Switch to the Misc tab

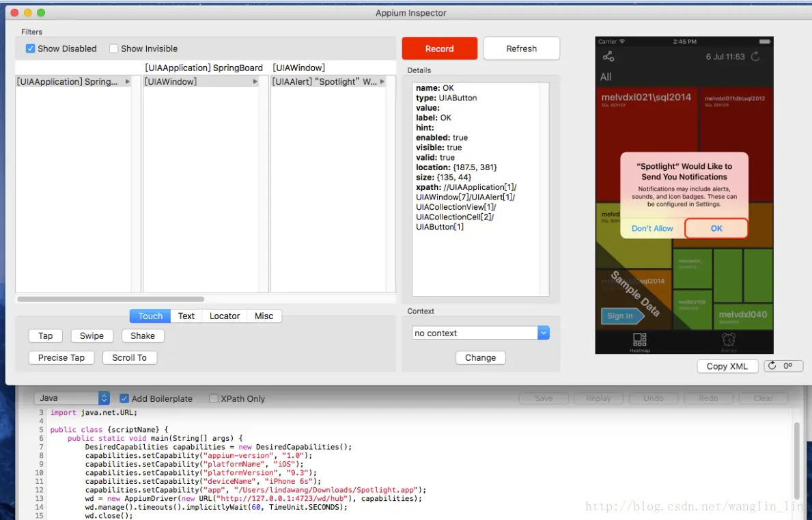[264, 316]
